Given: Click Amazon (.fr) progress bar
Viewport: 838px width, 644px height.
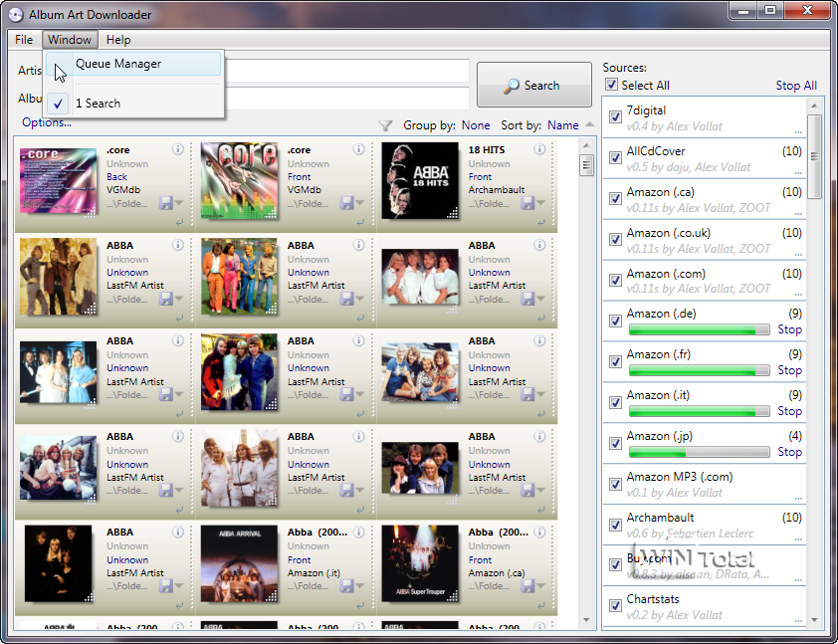Looking at the screenshot, I should point(699,370).
